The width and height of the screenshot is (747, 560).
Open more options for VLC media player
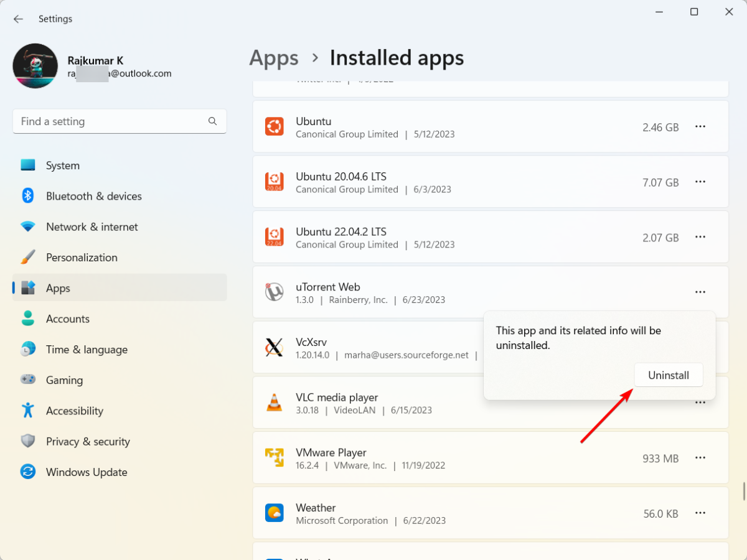pyautogui.click(x=700, y=403)
